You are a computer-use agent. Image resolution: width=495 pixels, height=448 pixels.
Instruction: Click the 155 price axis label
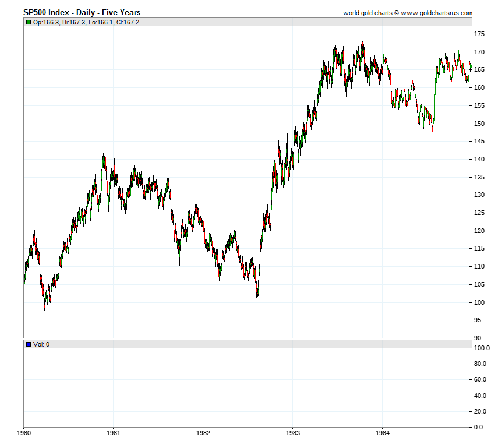pos(479,106)
